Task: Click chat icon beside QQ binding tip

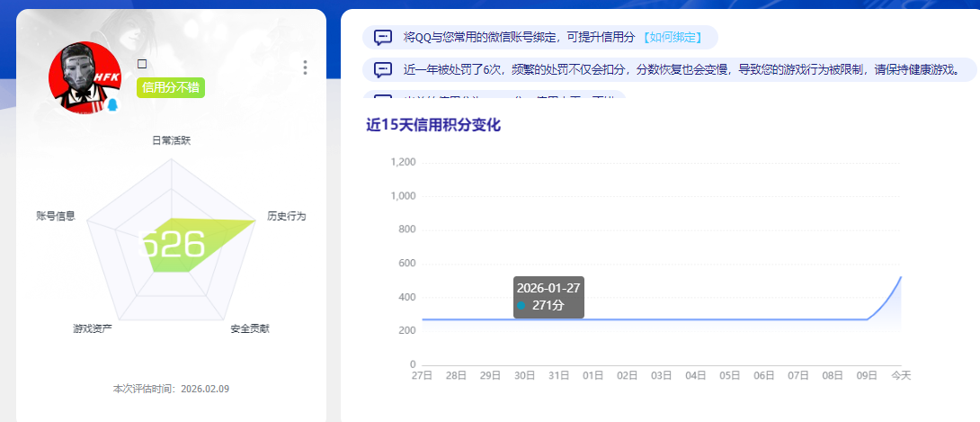Action: [x=383, y=38]
